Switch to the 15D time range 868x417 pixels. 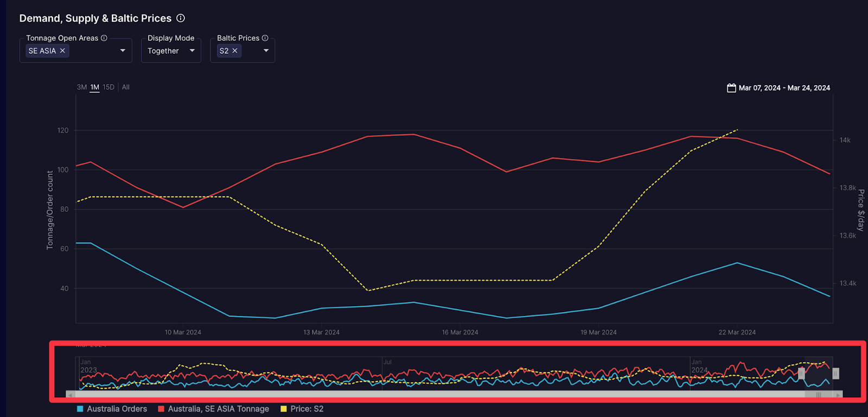(x=108, y=87)
